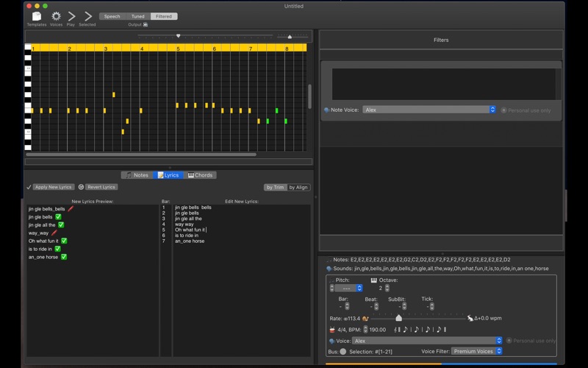Click the SubBit position stepper
The image size is (588, 368).
tap(404, 306)
